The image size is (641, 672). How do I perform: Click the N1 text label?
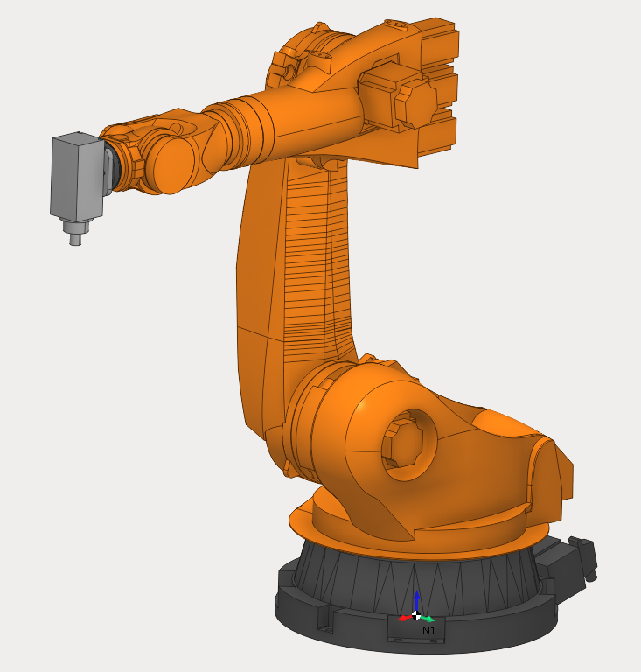(x=428, y=630)
